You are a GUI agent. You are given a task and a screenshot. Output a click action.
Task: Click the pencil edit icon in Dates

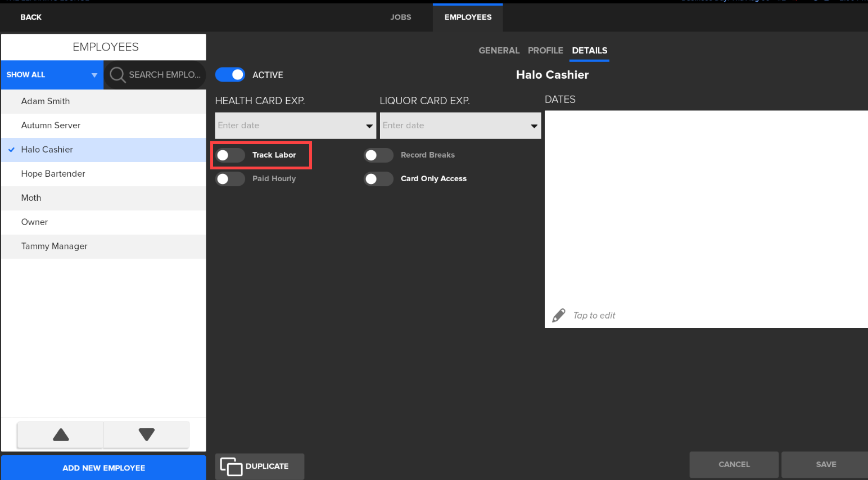pos(558,316)
